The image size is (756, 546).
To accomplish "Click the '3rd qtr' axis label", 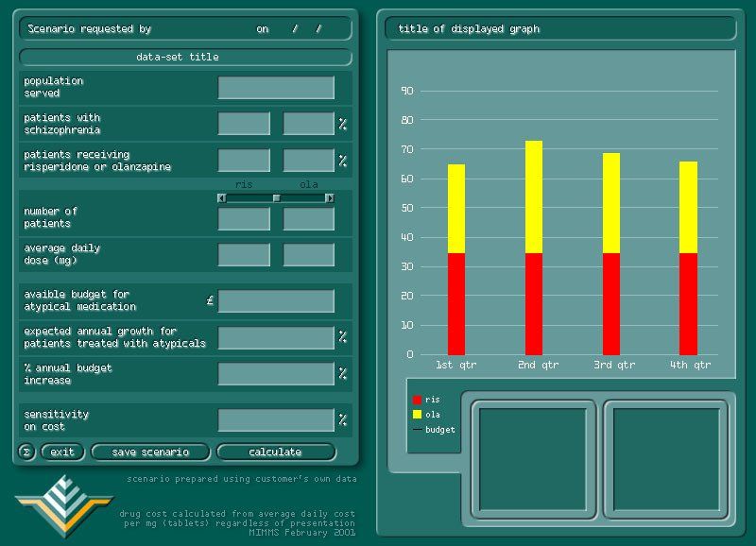I will 614,366.
